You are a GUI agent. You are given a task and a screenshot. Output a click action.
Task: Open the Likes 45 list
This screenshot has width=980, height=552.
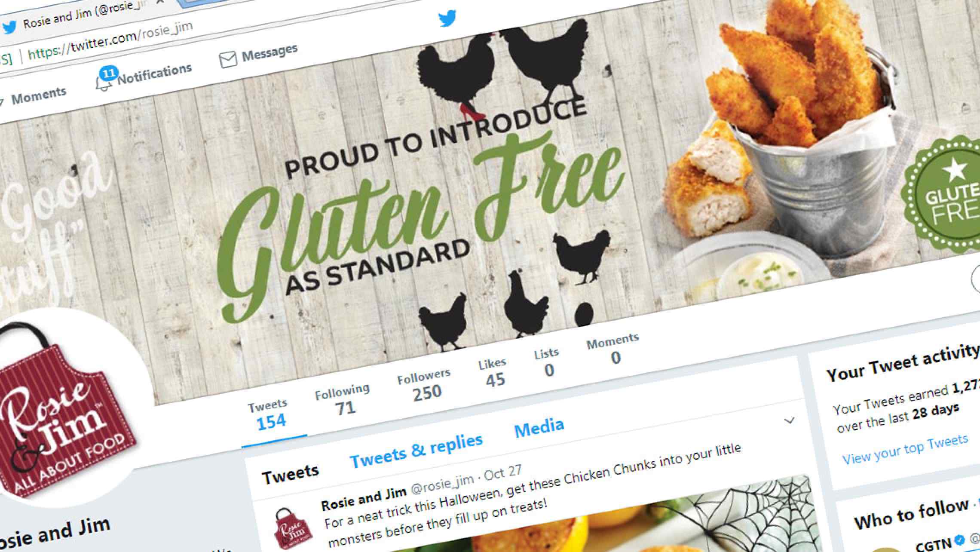click(493, 373)
